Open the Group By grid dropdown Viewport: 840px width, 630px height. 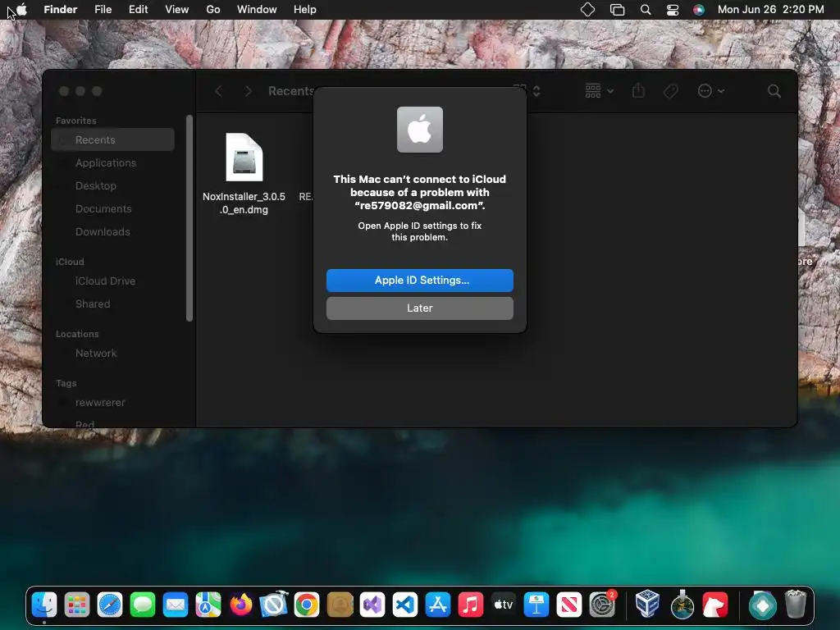pyautogui.click(x=599, y=91)
